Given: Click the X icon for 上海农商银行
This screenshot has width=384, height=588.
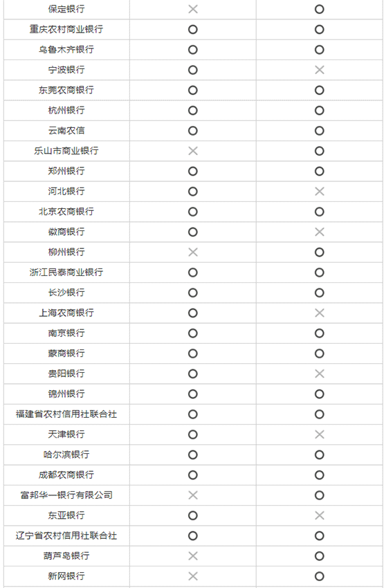Looking at the screenshot, I should [320, 313].
